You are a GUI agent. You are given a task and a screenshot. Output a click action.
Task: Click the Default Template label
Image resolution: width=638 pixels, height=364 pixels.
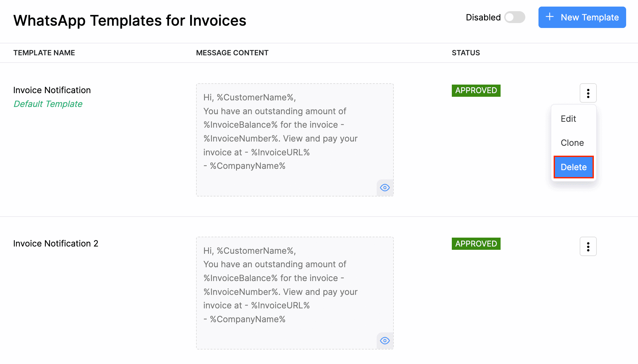point(48,104)
